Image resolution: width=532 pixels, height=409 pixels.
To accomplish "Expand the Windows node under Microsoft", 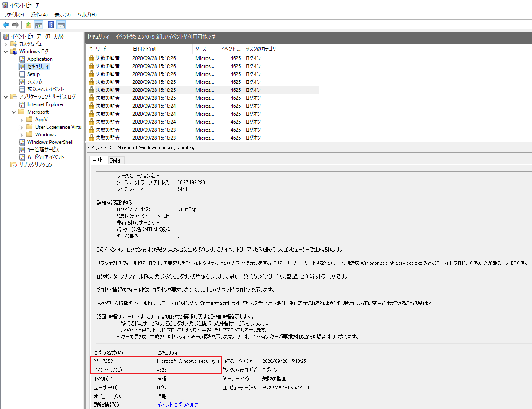I will click(x=21, y=135).
